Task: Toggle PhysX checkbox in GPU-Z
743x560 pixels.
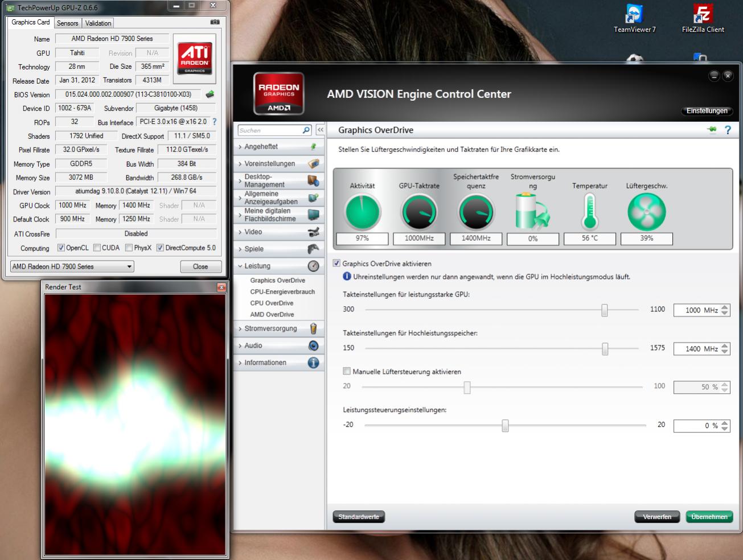Action: click(x=129, y=248)
